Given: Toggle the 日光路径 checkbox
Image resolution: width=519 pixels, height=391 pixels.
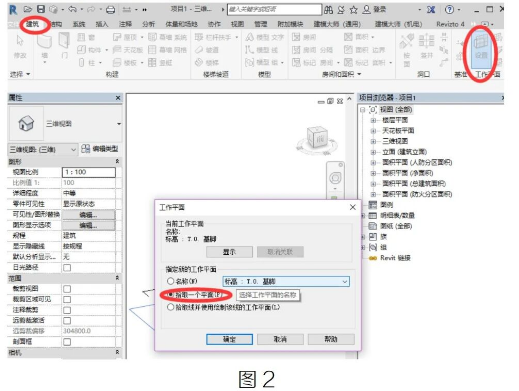Looking at the screenshot, I should pos(67,267).
